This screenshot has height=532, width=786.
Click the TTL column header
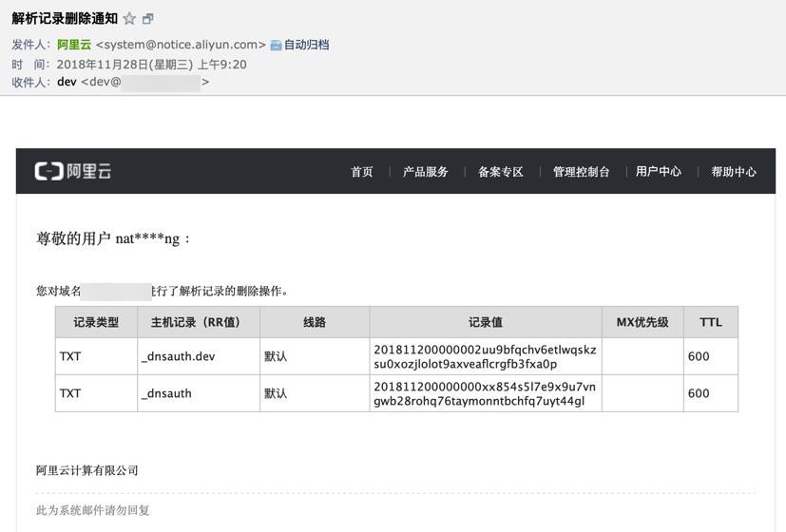(x=711, y=322)
